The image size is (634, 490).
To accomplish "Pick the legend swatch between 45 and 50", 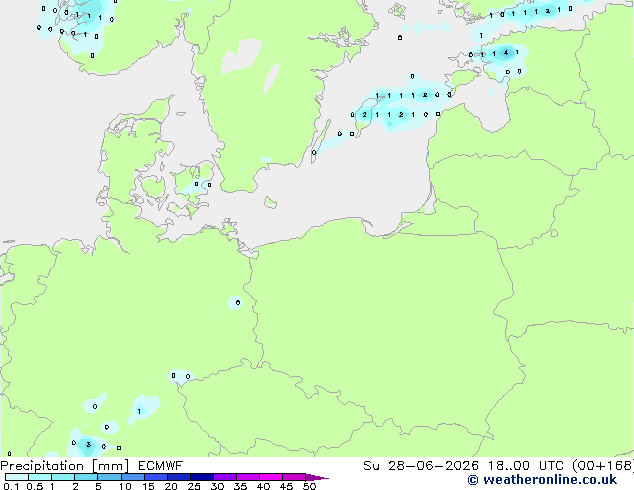I will point(294,477).
